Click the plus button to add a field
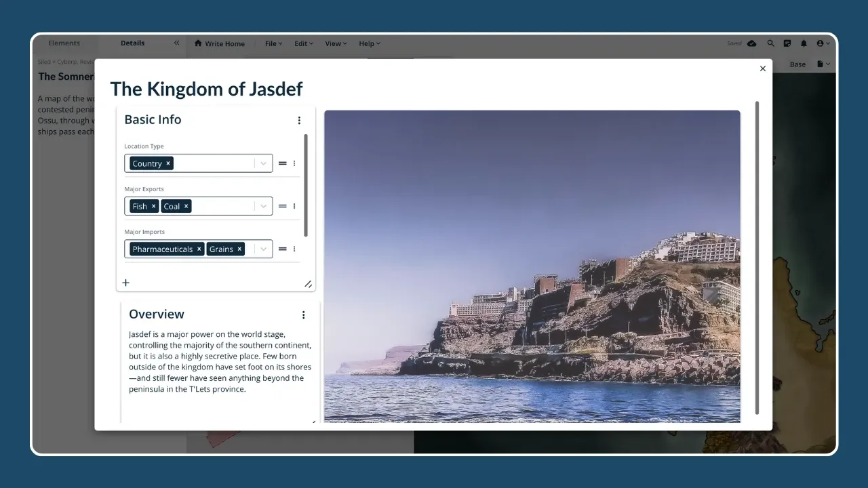 click(x=125, y=283)
